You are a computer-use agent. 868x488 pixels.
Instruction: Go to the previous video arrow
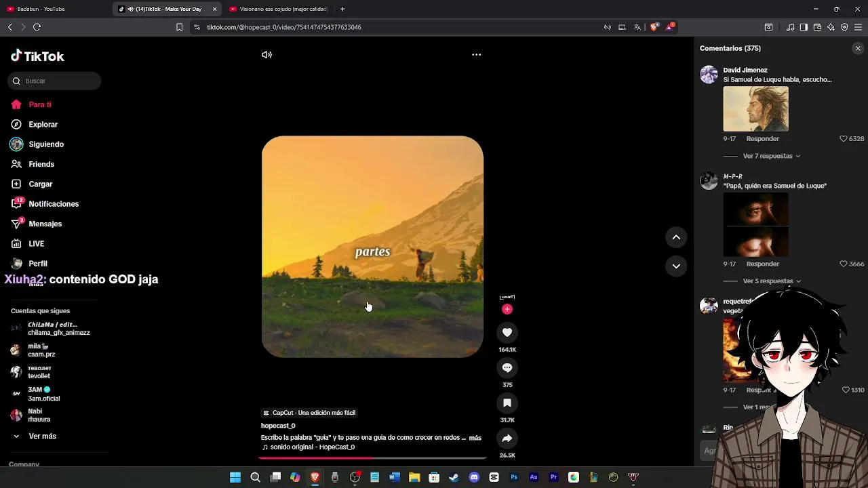[x=676, y=237]
